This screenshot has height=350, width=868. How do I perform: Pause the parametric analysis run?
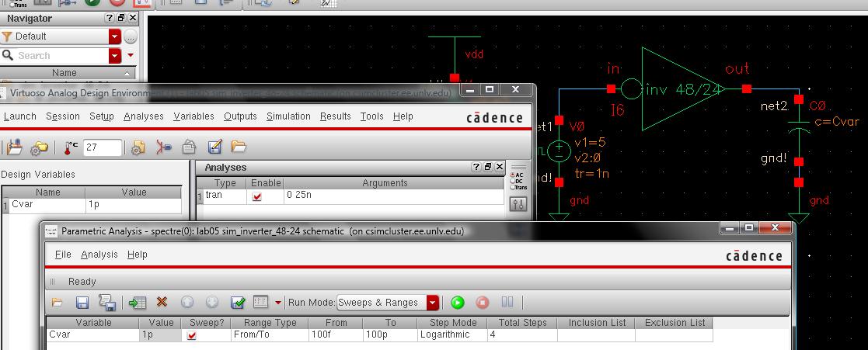click(507, 302)
